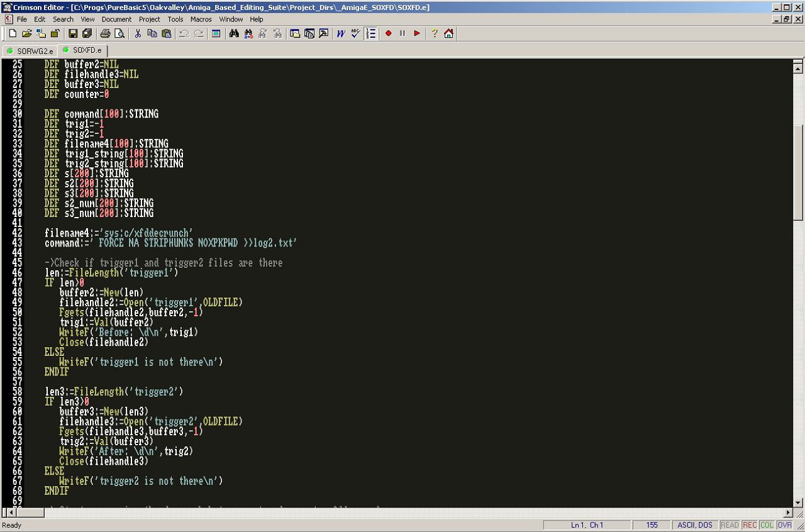Click the Open file folder icon

click(x=26, y=34)
